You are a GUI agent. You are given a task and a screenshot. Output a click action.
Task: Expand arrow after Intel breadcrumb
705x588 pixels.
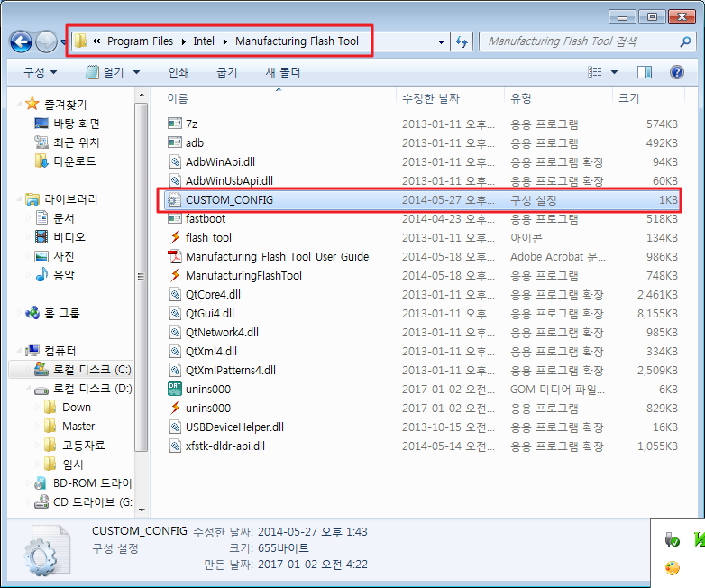pos(224,41)
